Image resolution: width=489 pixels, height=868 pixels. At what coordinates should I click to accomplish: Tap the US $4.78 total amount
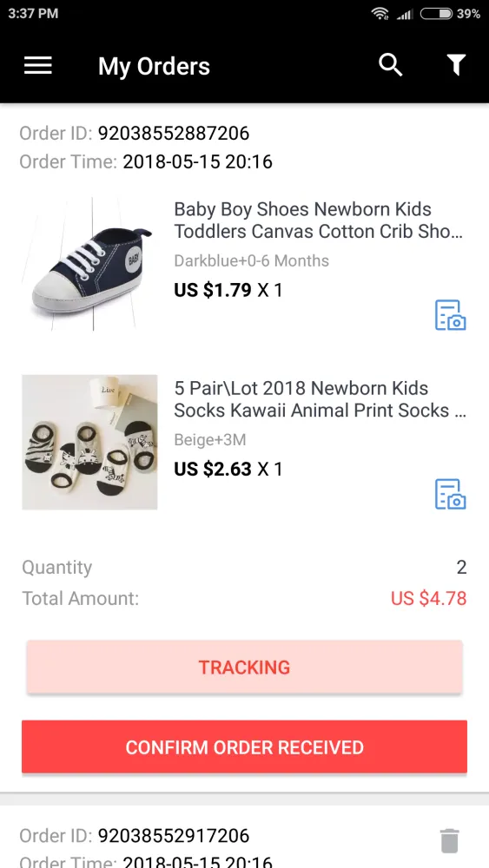429,598
